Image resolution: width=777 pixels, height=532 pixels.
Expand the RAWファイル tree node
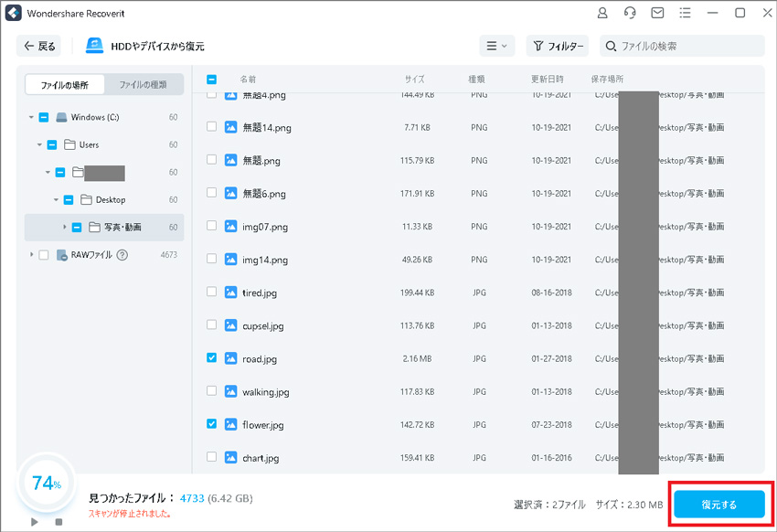(31, 255)
